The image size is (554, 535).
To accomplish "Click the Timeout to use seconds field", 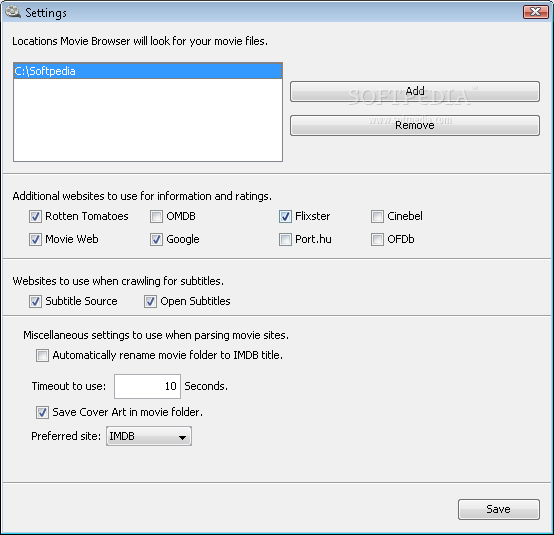I will click(x=147, y=386).
